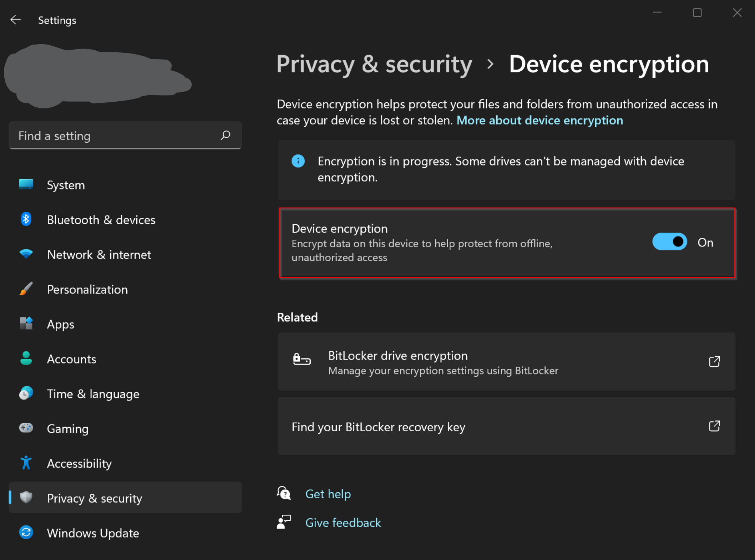Click the breadcrumb chevron separator
Screen dimensions: 755x560
coord(491,64)
